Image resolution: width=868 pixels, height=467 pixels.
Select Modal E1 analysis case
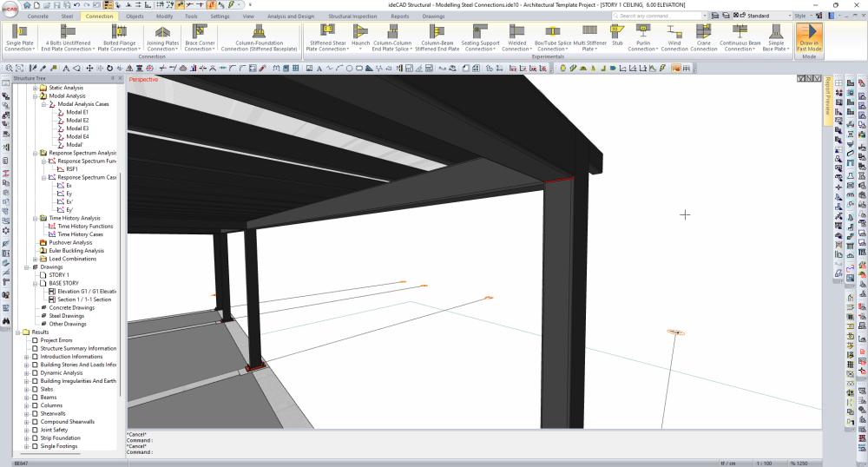click(x=77, y=112)
